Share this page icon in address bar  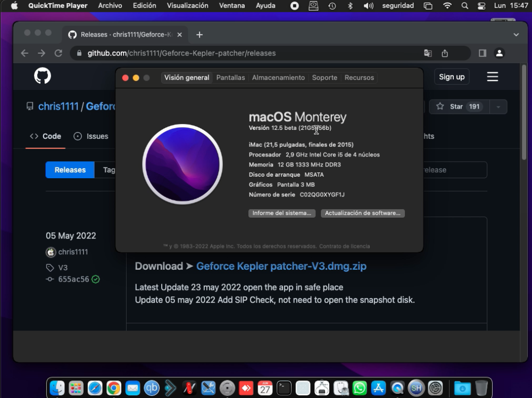(x=445, y=53)
